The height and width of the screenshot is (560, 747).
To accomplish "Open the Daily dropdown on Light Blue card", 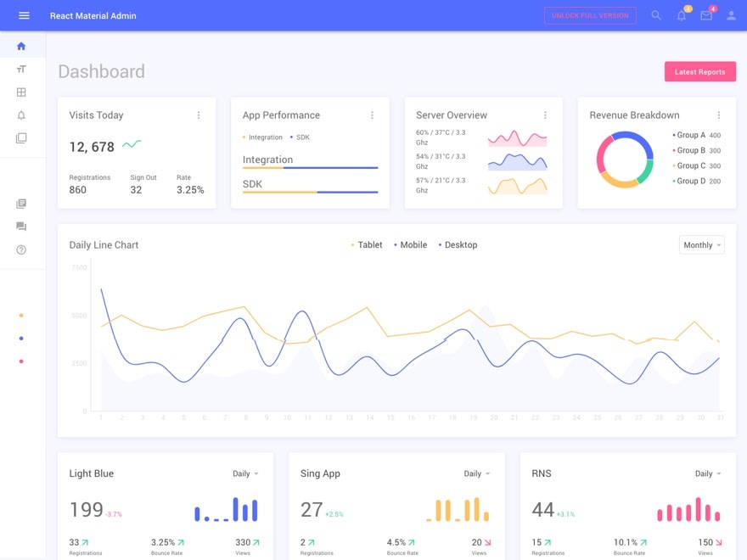I will 245,474.
